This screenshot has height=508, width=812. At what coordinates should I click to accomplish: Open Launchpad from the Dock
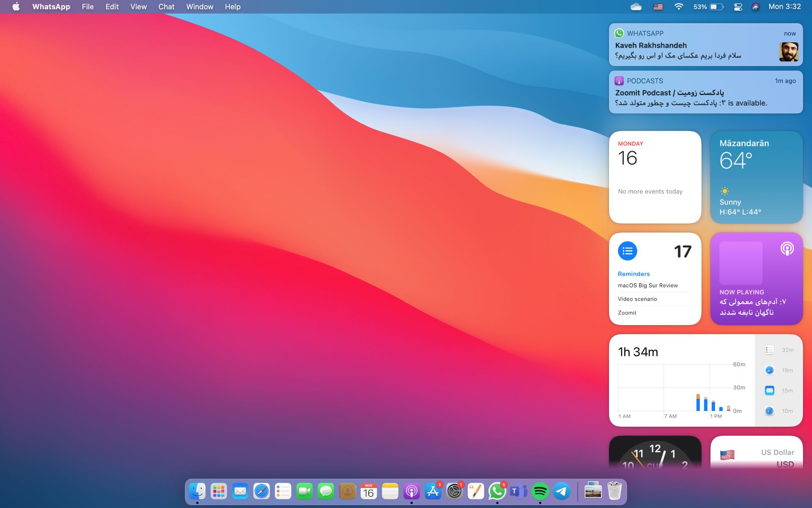[x=219, y=491]
